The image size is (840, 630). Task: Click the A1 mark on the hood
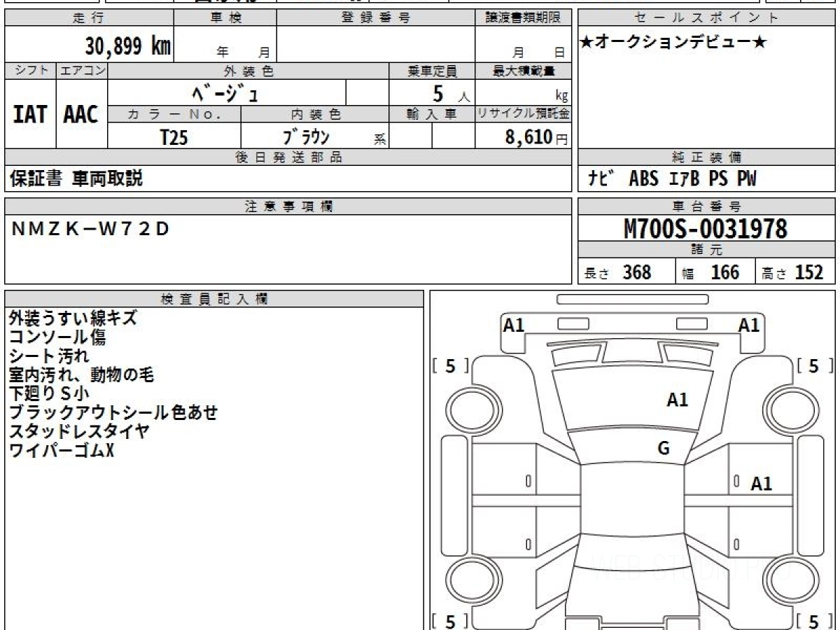677,400
